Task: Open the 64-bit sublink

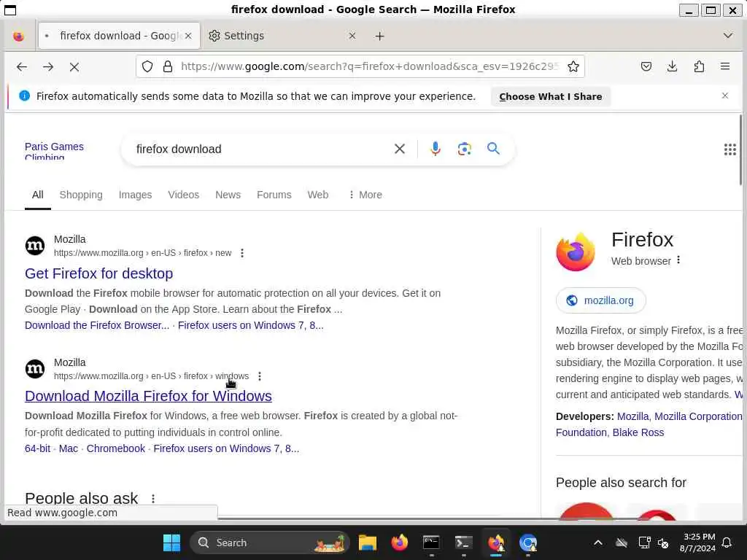Action: tap(38, 448)
